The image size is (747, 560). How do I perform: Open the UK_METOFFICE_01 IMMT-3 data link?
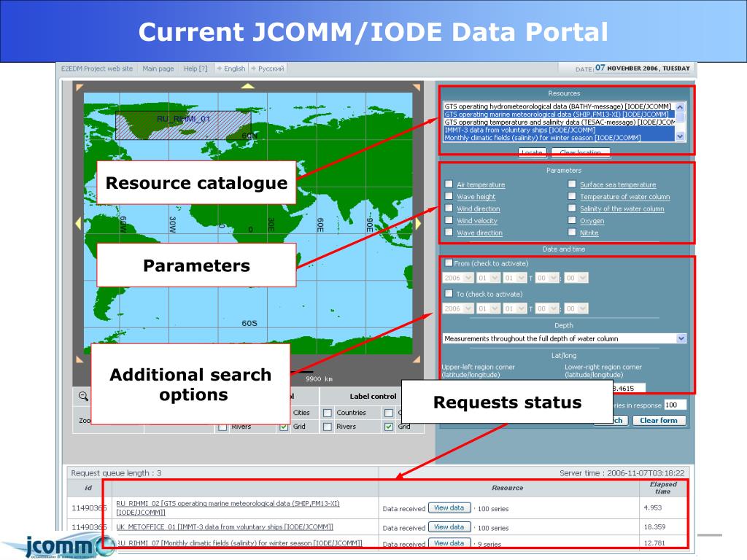pos(225,526)
